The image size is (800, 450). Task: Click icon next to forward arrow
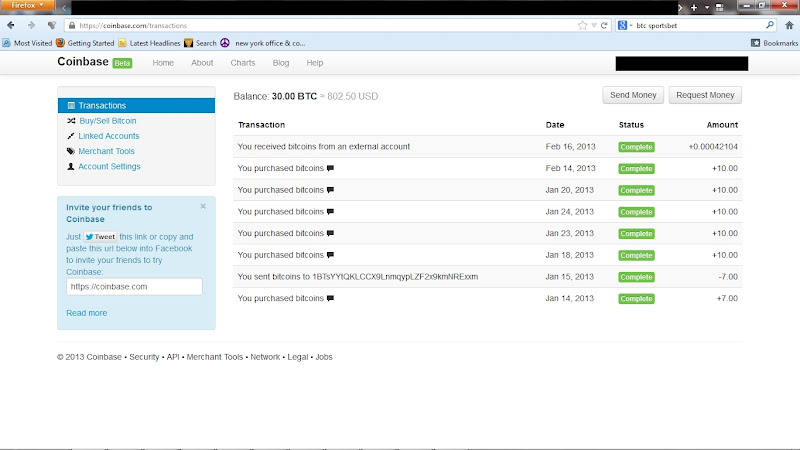point(52,25)
